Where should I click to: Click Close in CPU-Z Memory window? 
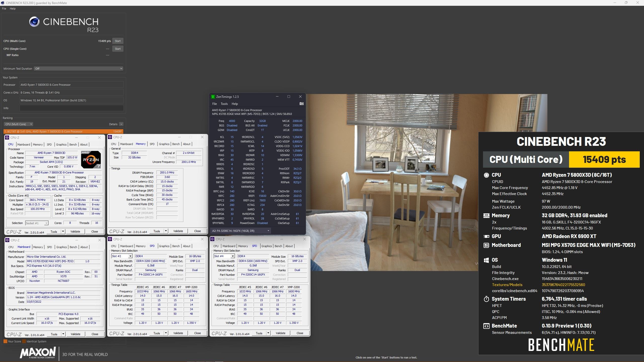pyautogui.click(x=197, y=231)
